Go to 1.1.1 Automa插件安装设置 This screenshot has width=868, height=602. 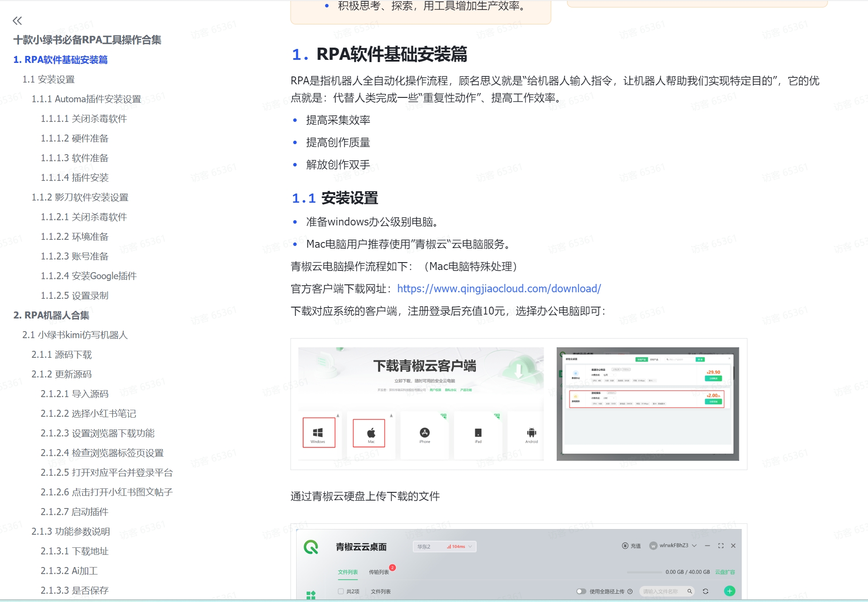click(86, 99)
